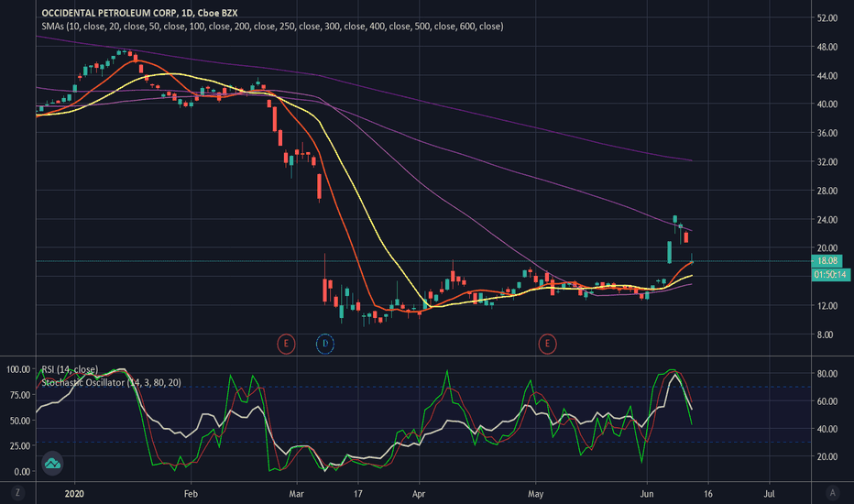This screenshot has height=504, width=854.
Task: Click the A auto-scale button
Action: tap(832, 493)
